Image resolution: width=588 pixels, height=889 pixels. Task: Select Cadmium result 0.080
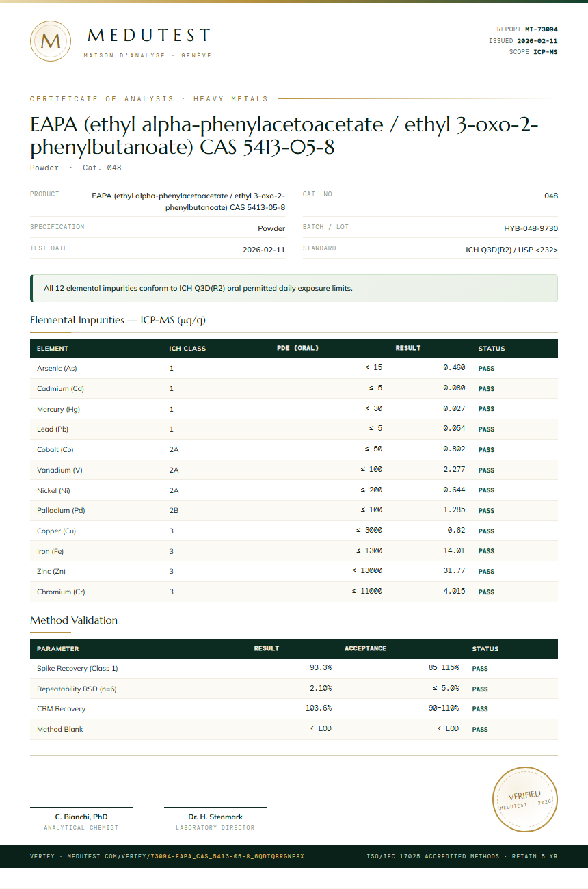point(454,388)
